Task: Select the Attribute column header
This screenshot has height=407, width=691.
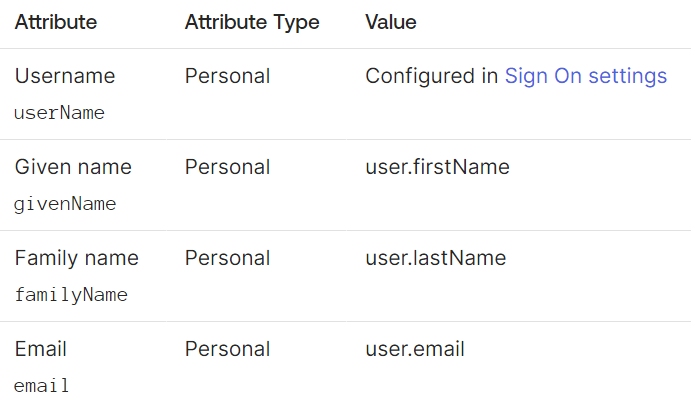Action: (x=56, y=22)
